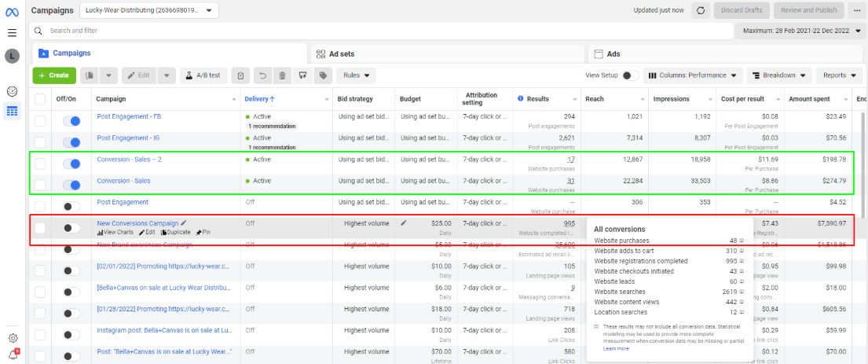
Task: Open the Post Engagement - IG campaign link
Action: tap(129, 138)
